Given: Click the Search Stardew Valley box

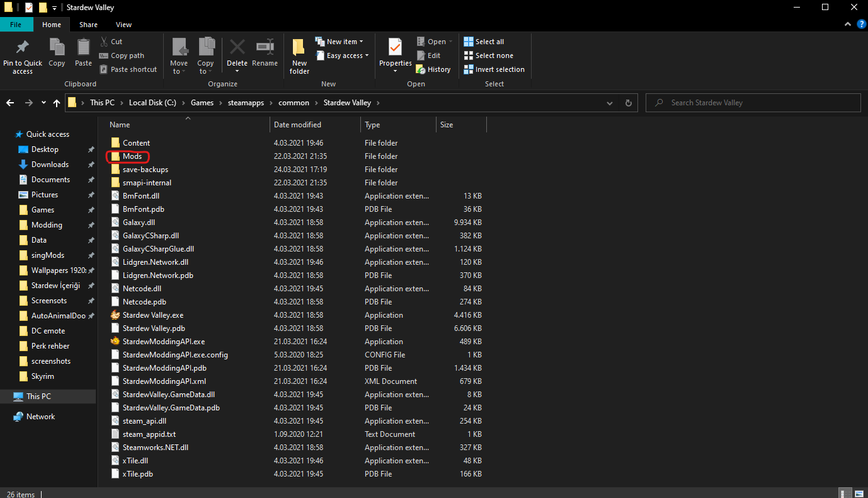Looking at the screenshot, I should 753,103.
